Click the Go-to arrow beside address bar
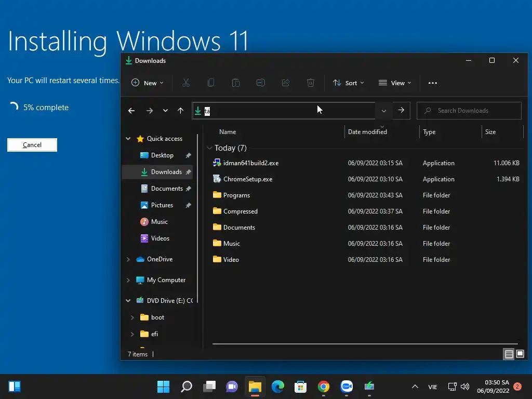This screenshot has width=532, height=399. pyautogui.click(x=401, y=110)
